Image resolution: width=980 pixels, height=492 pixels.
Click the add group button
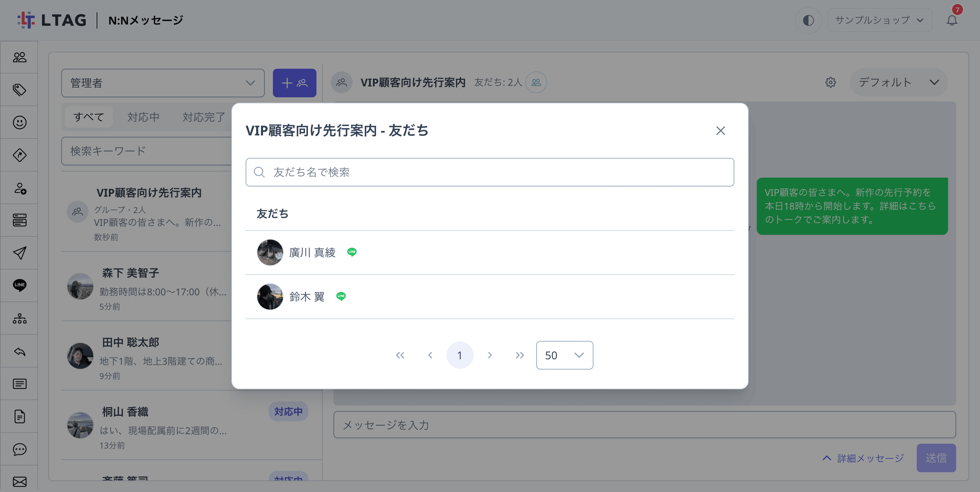click(x=294, y=83)
